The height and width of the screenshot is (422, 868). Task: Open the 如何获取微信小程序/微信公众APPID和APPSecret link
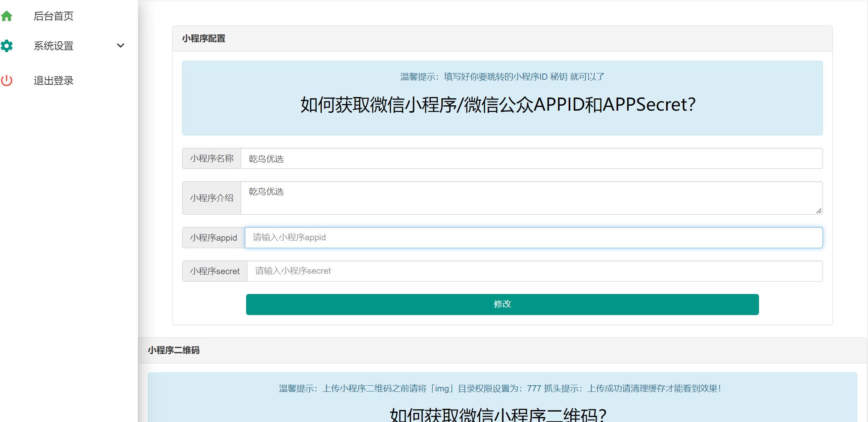[498, 105]
